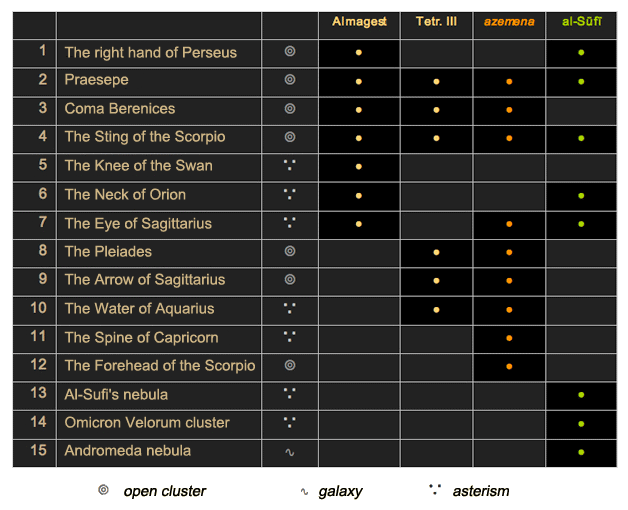
Task: Click The Water of Aquarius name
Action: pyautogui.click(x=139, y=308)
